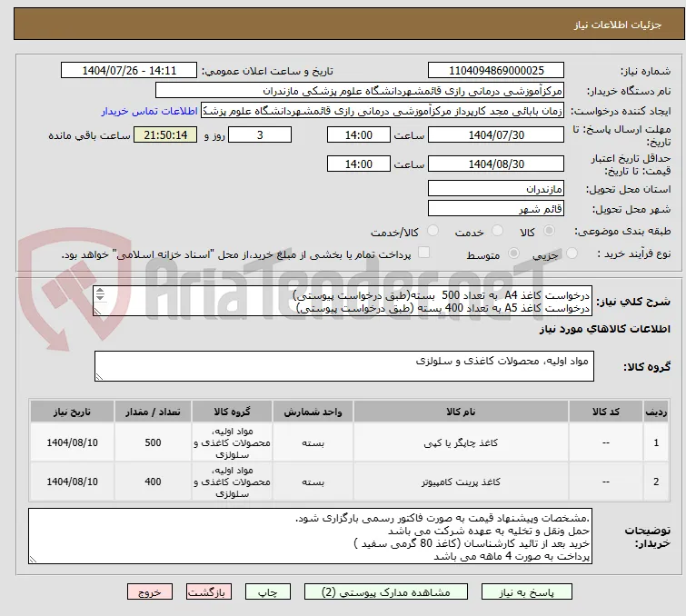Image resolution: width=686 pixels, height=616 pixels.
Task: Click the response deadline time 14:00 field
Action: click(358, 134)
